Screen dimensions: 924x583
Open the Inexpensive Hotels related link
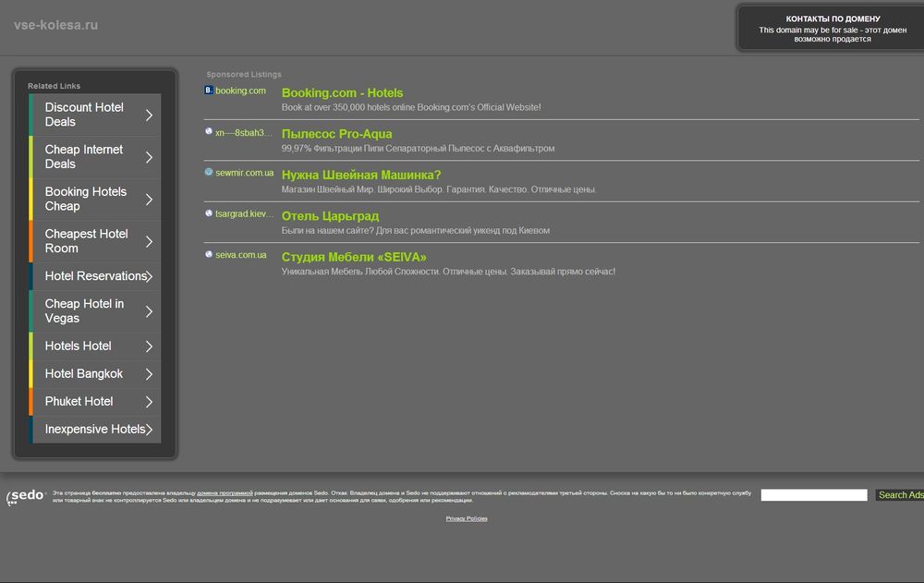point(95,430)
